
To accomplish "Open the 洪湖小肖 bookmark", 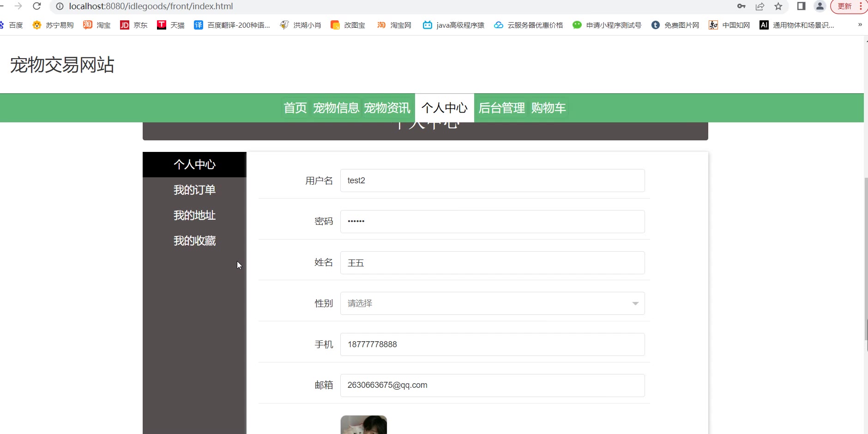I will click(x=301, y=25).
